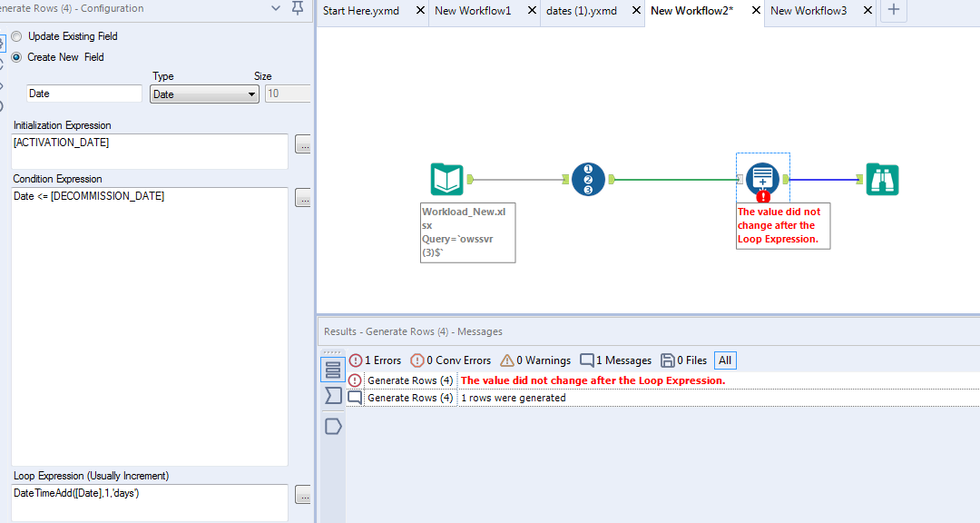Image resolution: width=980 pixels, height=523 pixels.
Task: Click the red error badge on Generate Rows
Action: tap(763, 197)
